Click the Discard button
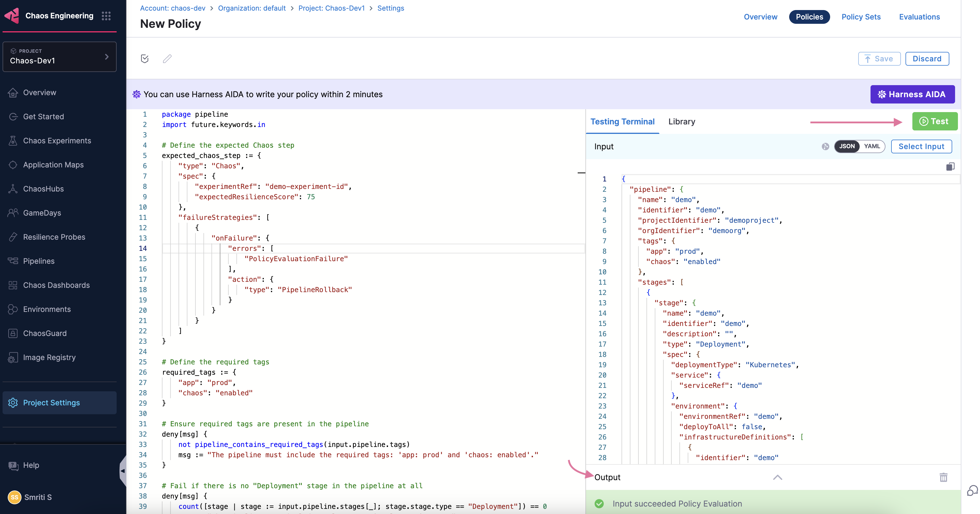980x514 pixels. click(927, 58)
